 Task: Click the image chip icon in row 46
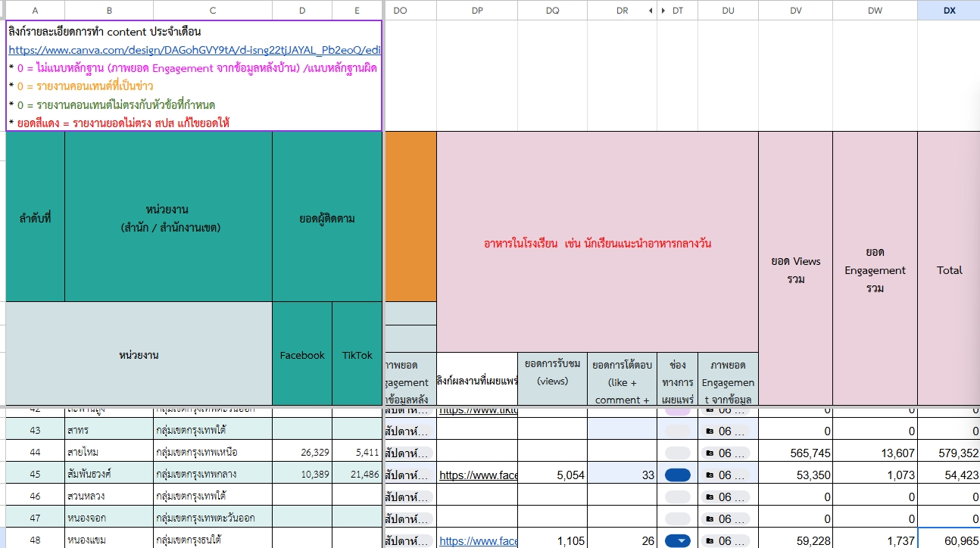710,497
